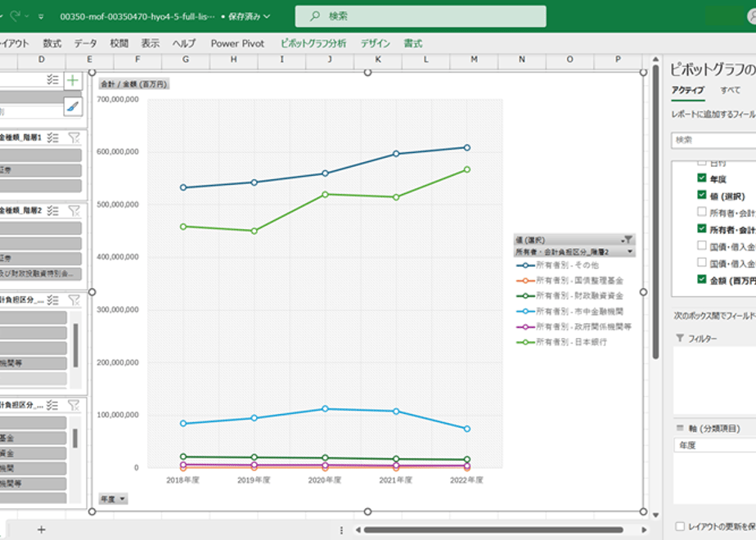Open the Quick Access Toolbar customize dropdown
Viewport: 756px width, 540px height.
coord(41,16)
